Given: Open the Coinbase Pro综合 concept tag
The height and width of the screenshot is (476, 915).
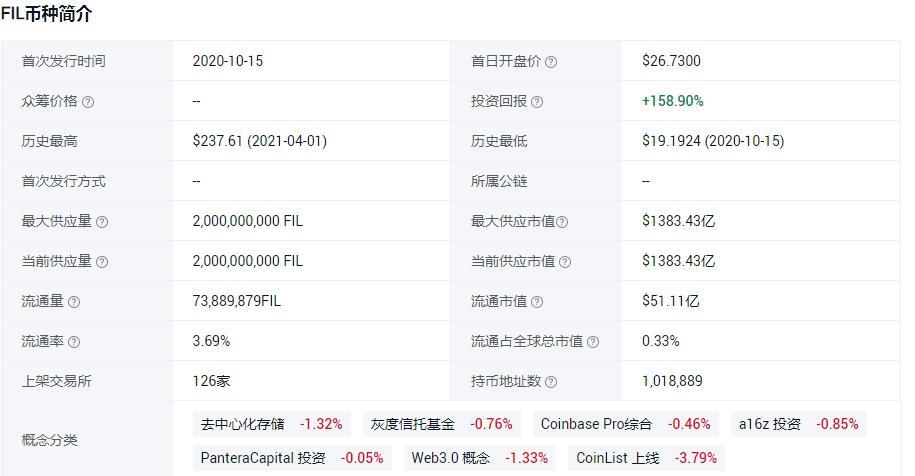Looking at the screenshot, I should click(x=626, y=424).
